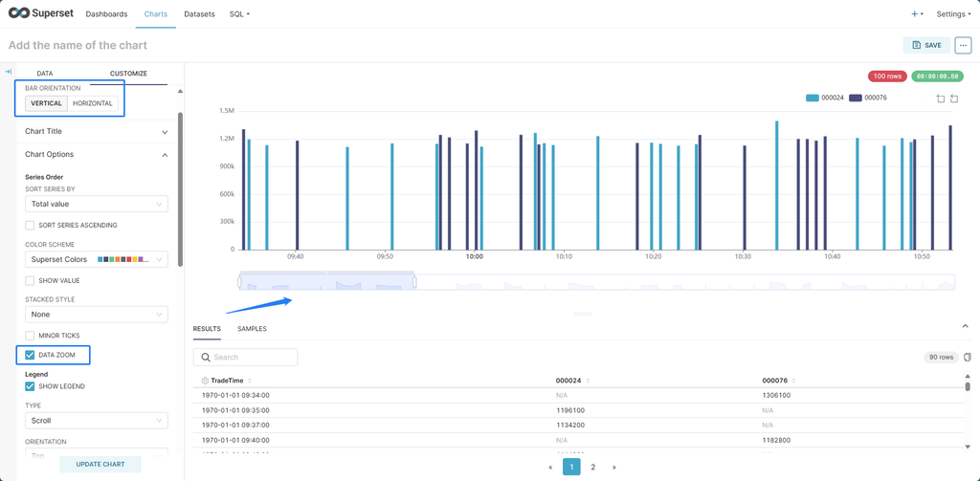Open the Superset Colors scheme picker
The height and width of the screenshot is (481, 980).
click(96, 259)
